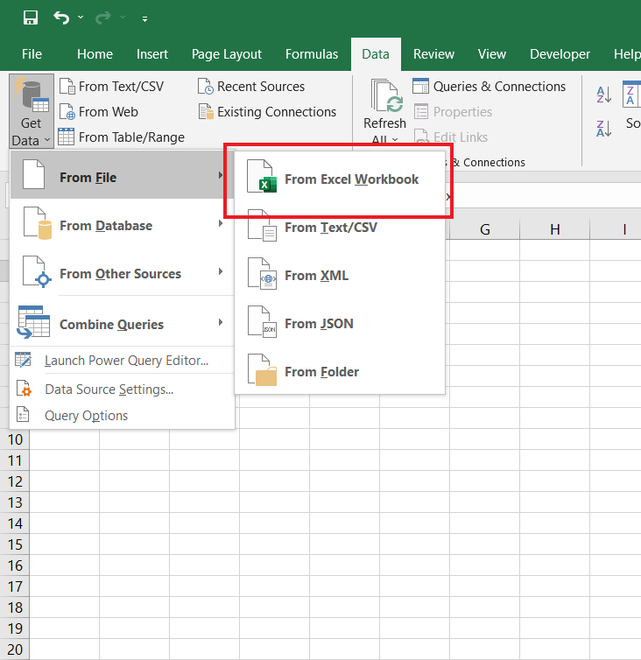Image resolution: width=641 pixels, height=660 pixels.
Task: Select the row 15 header
Action: coord(14,545)
